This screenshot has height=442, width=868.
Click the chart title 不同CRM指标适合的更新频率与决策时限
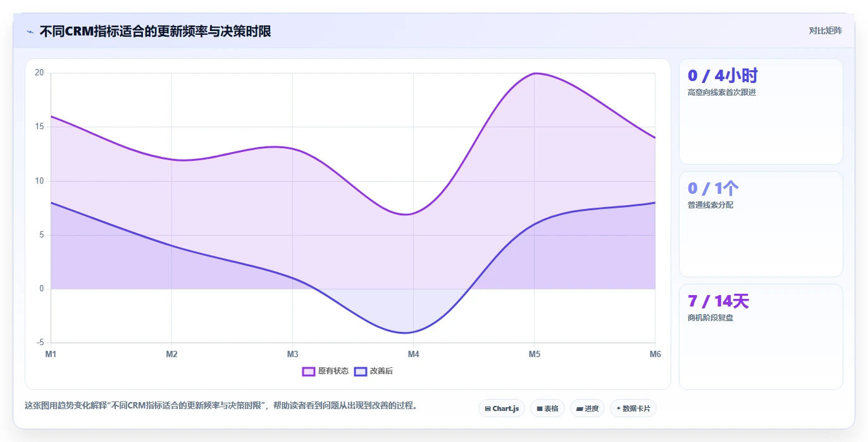click(x=155, y=31)
